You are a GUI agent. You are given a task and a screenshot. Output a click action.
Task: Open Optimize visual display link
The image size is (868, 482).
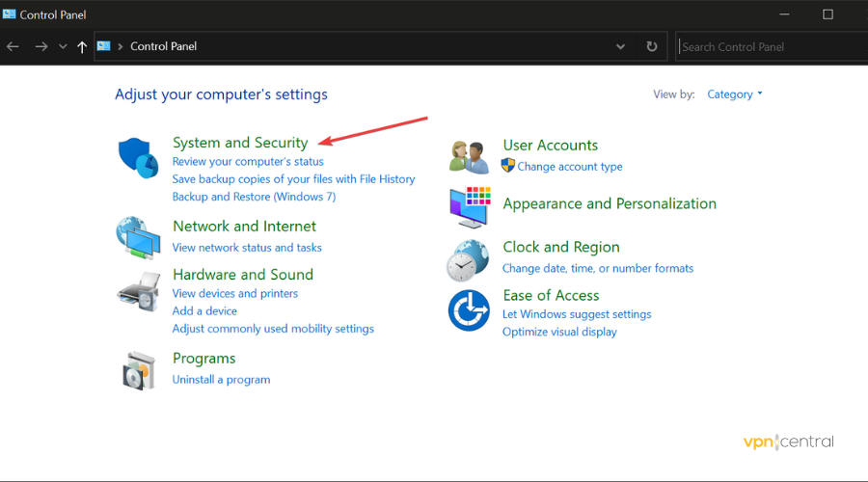[x=559, y=332]
